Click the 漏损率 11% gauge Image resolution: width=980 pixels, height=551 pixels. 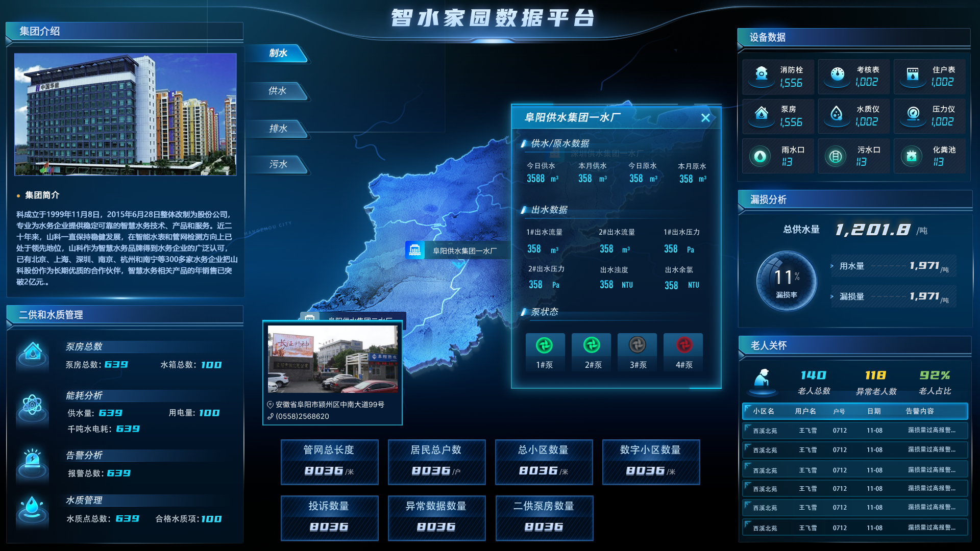787,280
